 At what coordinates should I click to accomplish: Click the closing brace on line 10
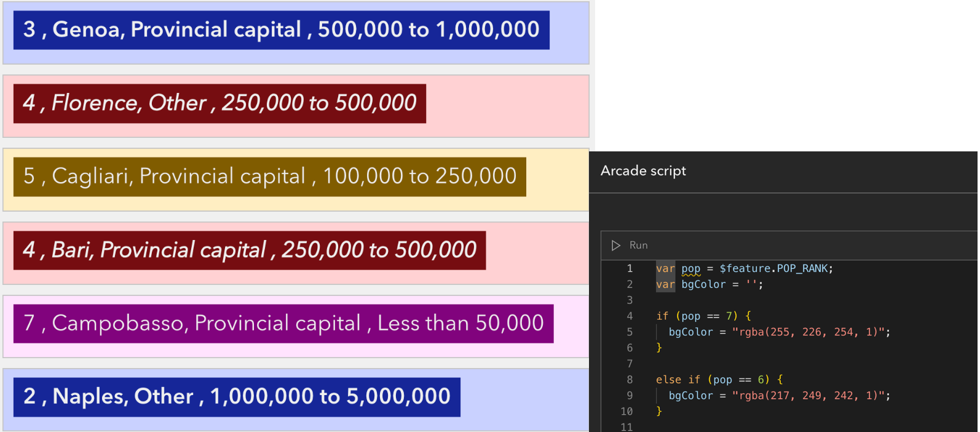tap(659, 411)
